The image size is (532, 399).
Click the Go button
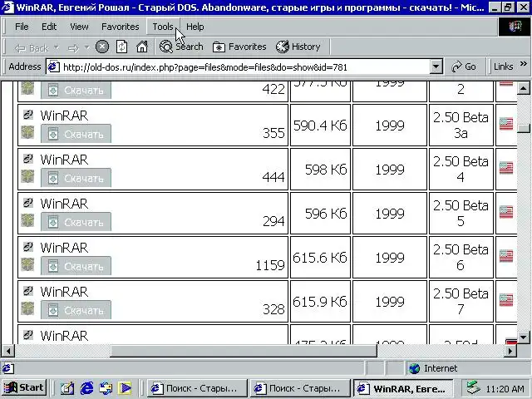tap(464, 66)
